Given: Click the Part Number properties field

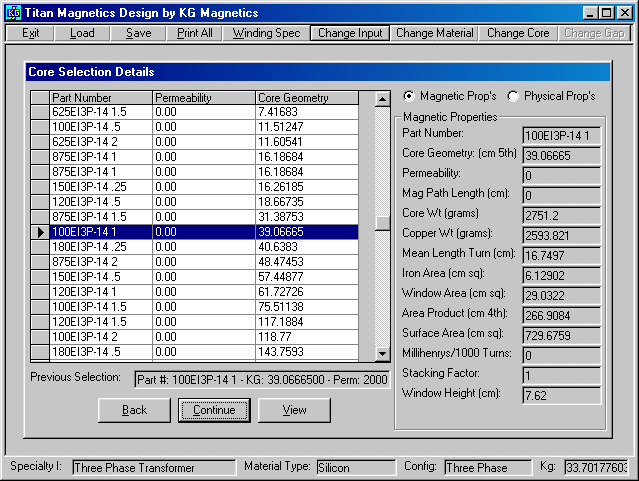Looking at the screenshot, I should (x=561, y=136).
